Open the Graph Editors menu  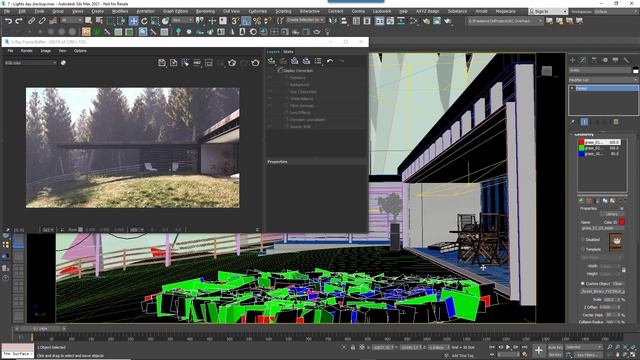[176, 11]
